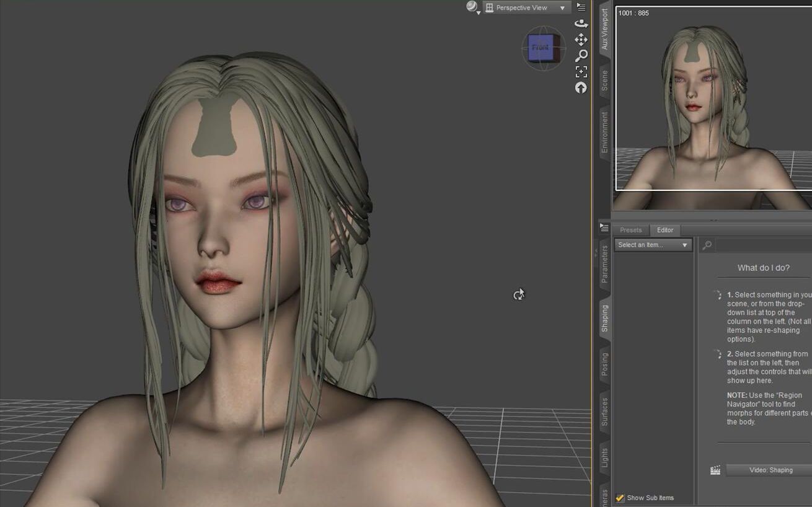This screenshot has height=507, width=812.
Task: Click the Frame Selection icon in the viewport
Action: click(x=581, y=72)
